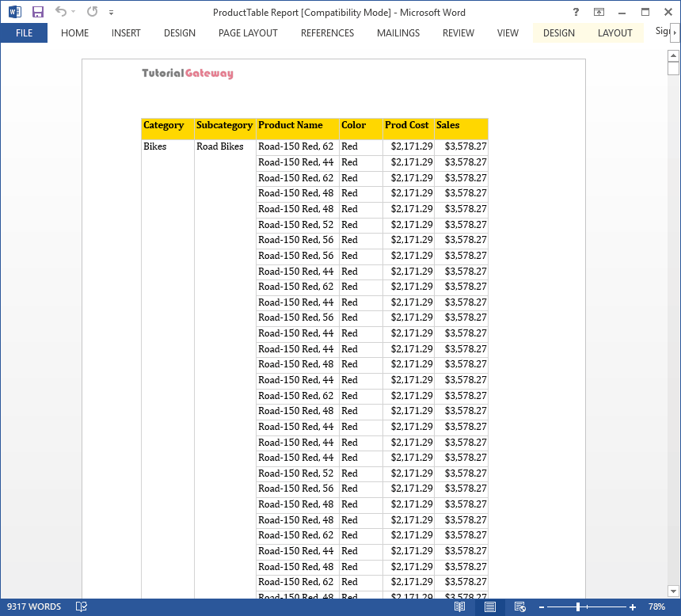681x616 pixels.
Task: Click the Microsoft Word help icon
Action: pos(575,12)
